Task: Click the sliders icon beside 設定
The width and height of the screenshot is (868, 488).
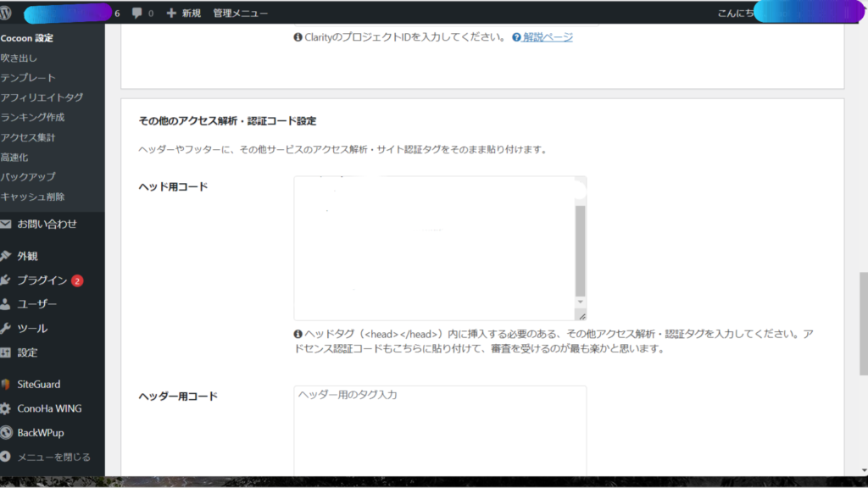Action: [x=6, y=352]
